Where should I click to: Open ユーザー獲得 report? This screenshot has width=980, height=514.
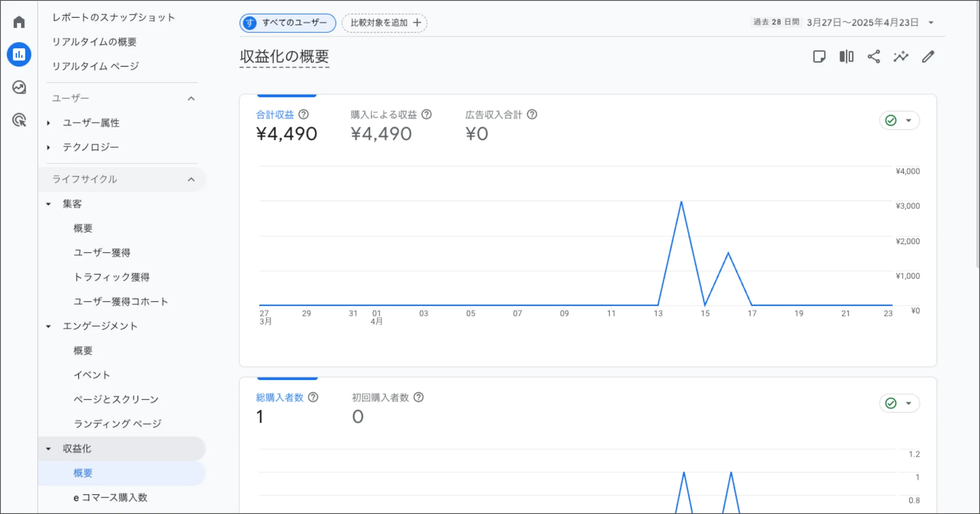pos(102,253)
